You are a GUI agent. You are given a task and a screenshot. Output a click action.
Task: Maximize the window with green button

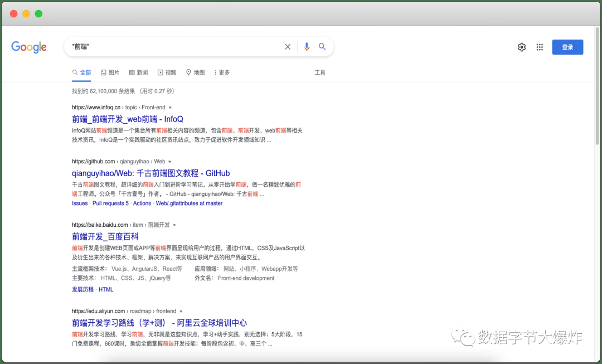tap(38, 14)
